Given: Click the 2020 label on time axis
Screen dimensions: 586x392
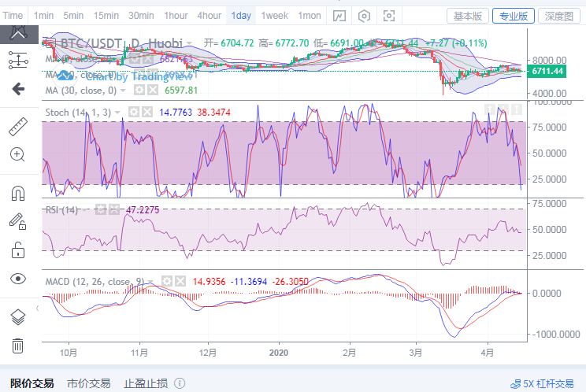Looking at the screenshot, I should pyautogui.click(x=279, y=353).
